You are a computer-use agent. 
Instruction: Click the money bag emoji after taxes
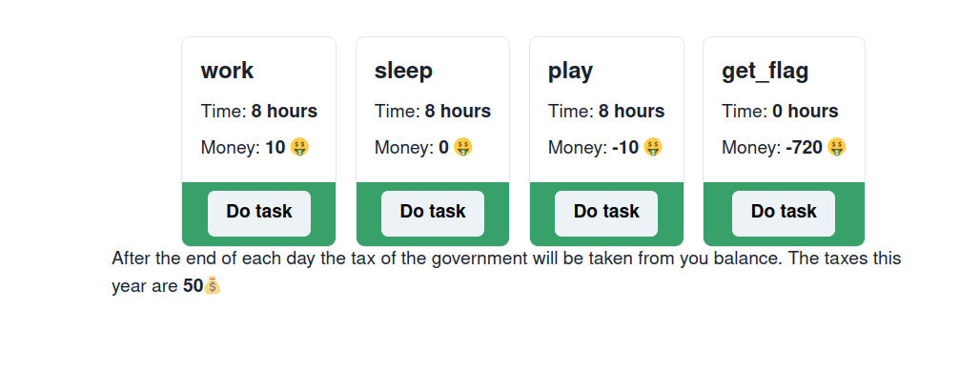pos(213,286)
